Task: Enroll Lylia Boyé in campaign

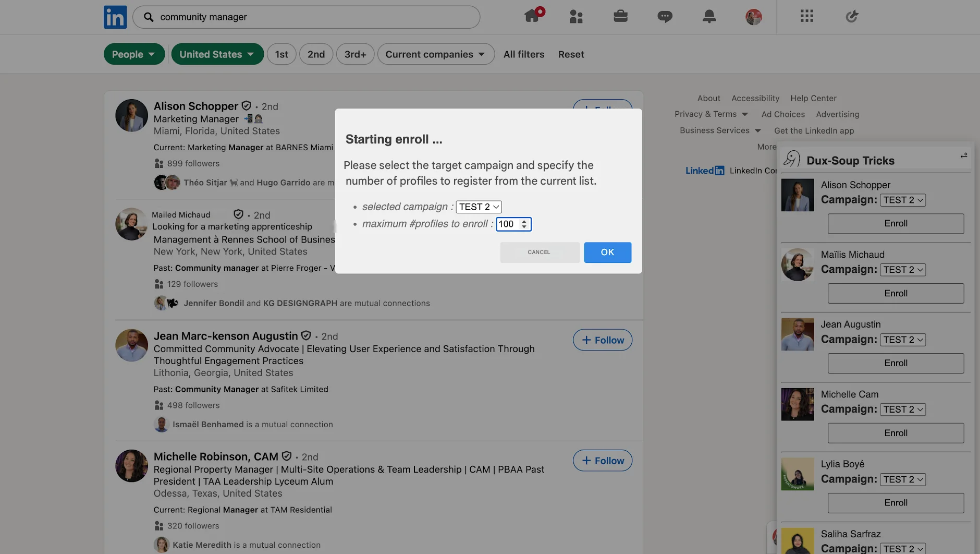Action: tap(896, 503)
